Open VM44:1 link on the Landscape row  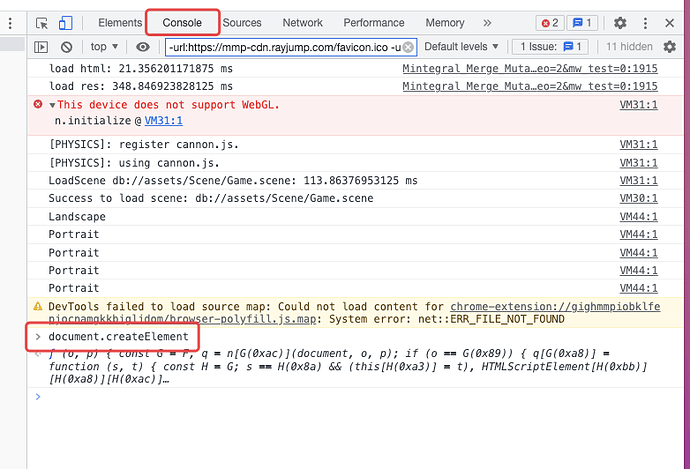(x=639, y=217)
